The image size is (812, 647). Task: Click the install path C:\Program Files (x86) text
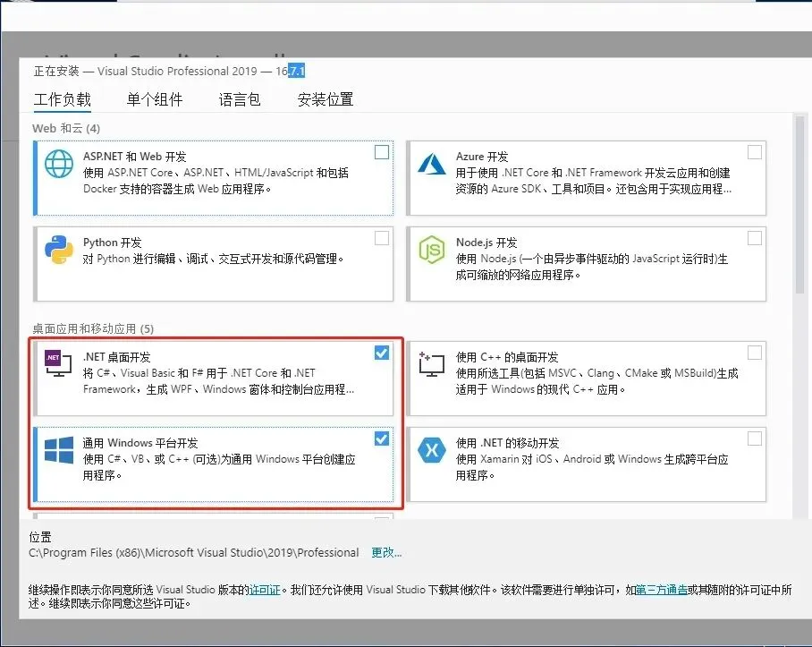point(194,553)
